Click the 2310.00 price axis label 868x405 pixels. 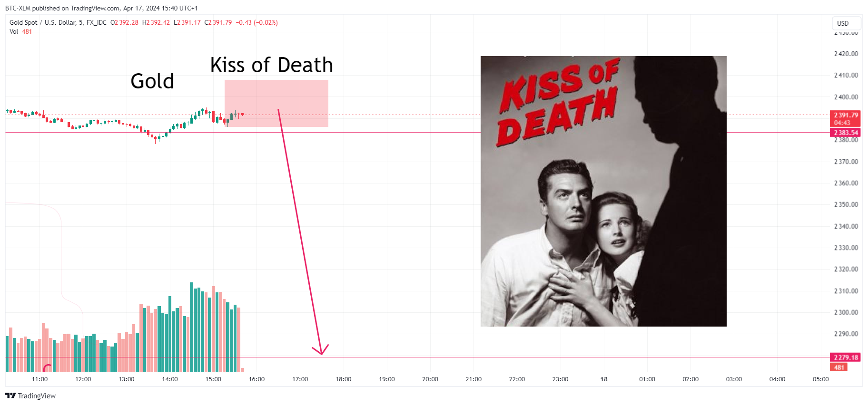(846, 291)
